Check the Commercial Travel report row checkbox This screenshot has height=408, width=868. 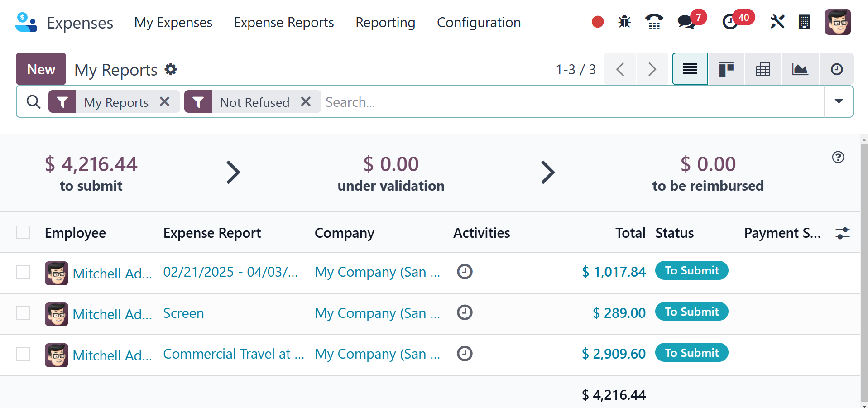click(x=23, y=354)
